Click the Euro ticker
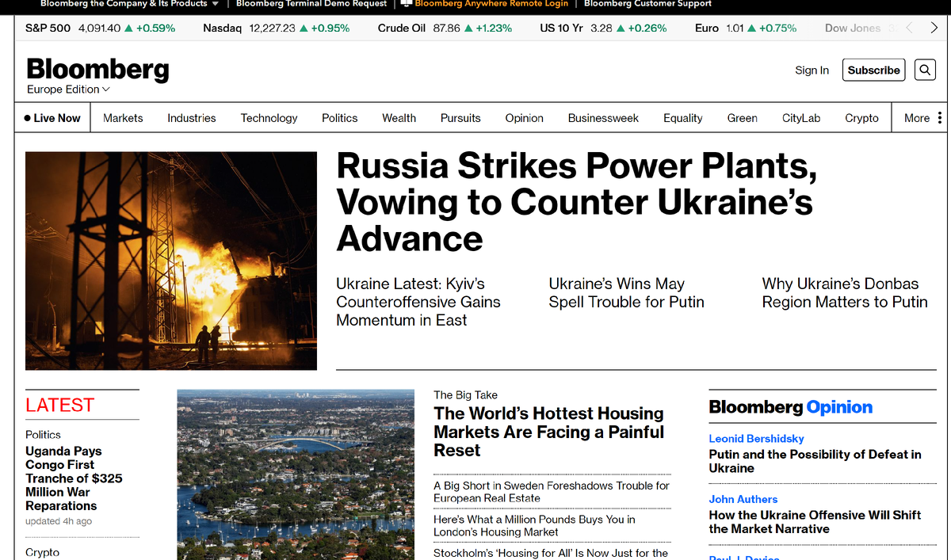951x560 pixels. tap(746, 28)
